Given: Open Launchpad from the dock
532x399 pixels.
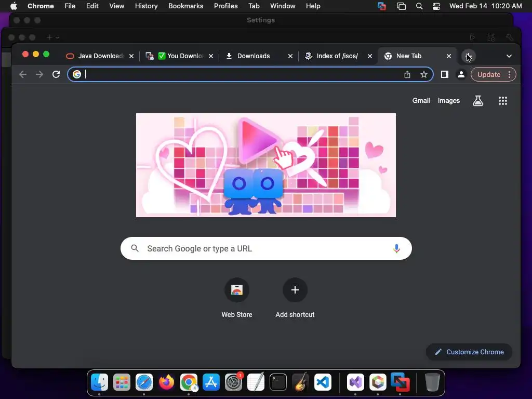Looking at the screenshot, I should tap(122, 382).
